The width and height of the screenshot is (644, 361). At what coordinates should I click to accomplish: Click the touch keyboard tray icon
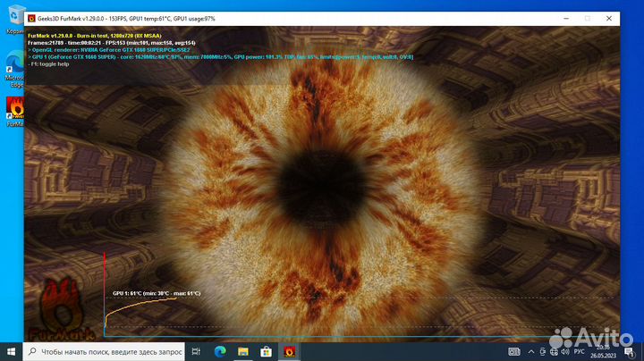(513, 351)
